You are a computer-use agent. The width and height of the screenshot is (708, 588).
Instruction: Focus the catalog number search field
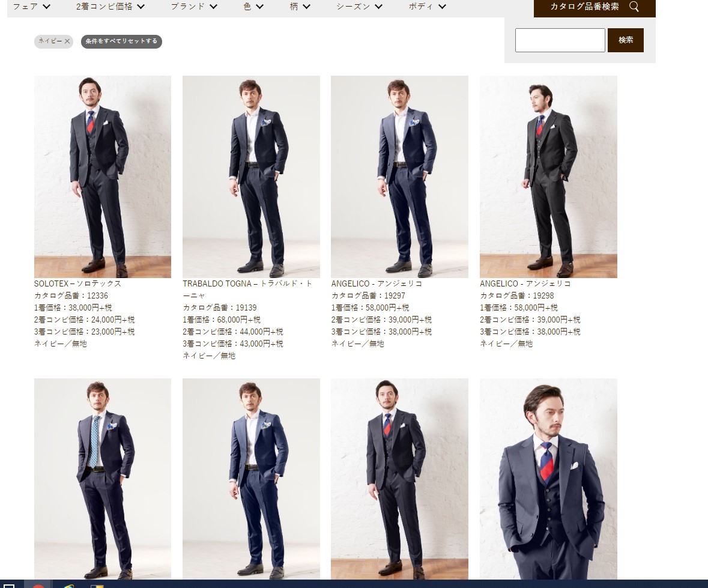[560, 40]
